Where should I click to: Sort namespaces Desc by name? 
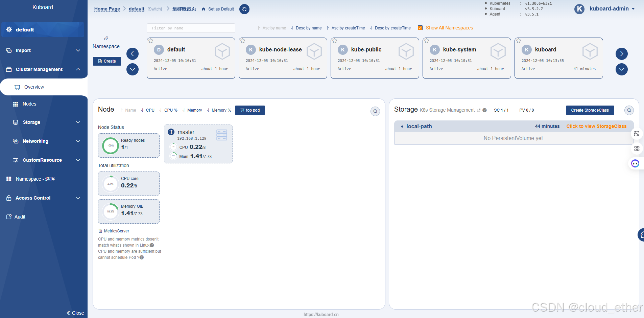[x=306, y=28]
